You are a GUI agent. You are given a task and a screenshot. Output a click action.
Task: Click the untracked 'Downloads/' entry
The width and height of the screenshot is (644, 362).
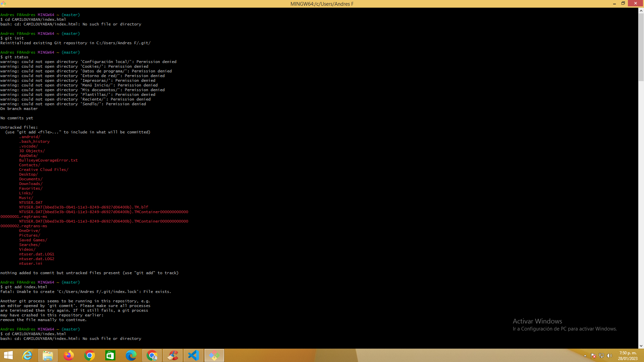tap(31, 184)
